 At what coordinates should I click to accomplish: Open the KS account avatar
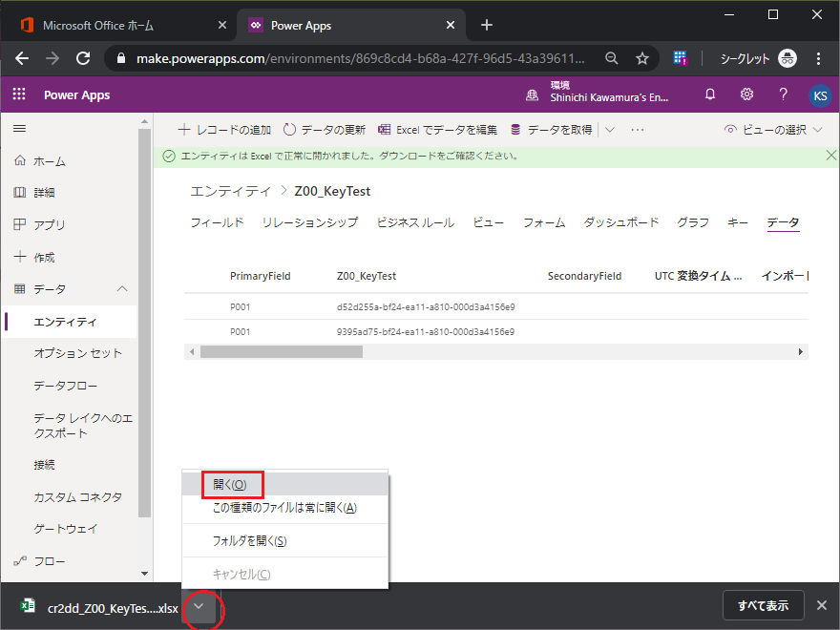point(820,95)
